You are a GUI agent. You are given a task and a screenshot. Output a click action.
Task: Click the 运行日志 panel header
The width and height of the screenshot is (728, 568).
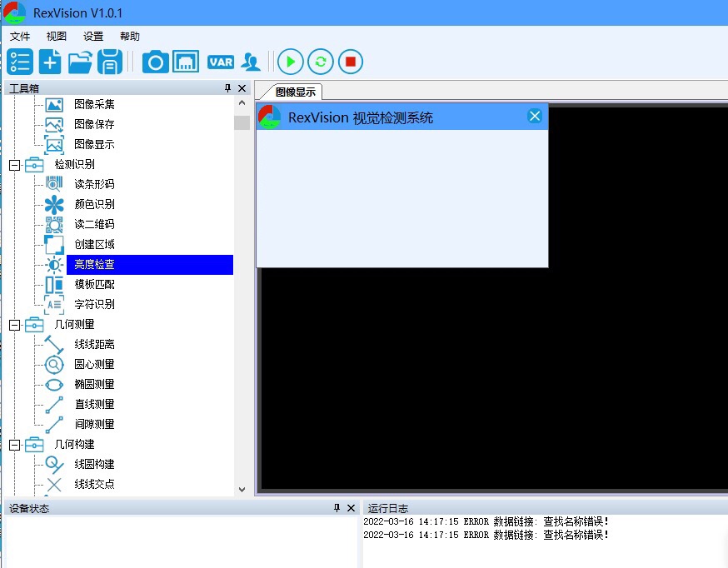click(x=545, y=508)
